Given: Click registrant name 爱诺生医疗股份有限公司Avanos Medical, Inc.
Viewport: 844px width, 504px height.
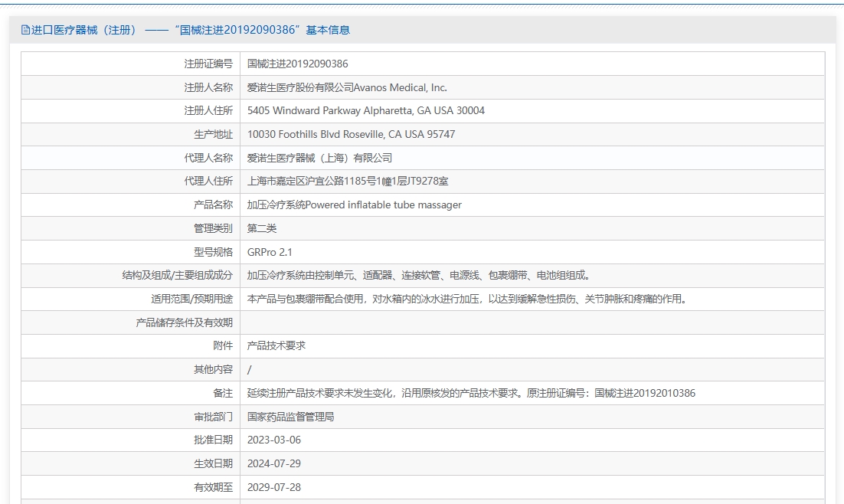Looking at the screenshot, I should 347,87.
